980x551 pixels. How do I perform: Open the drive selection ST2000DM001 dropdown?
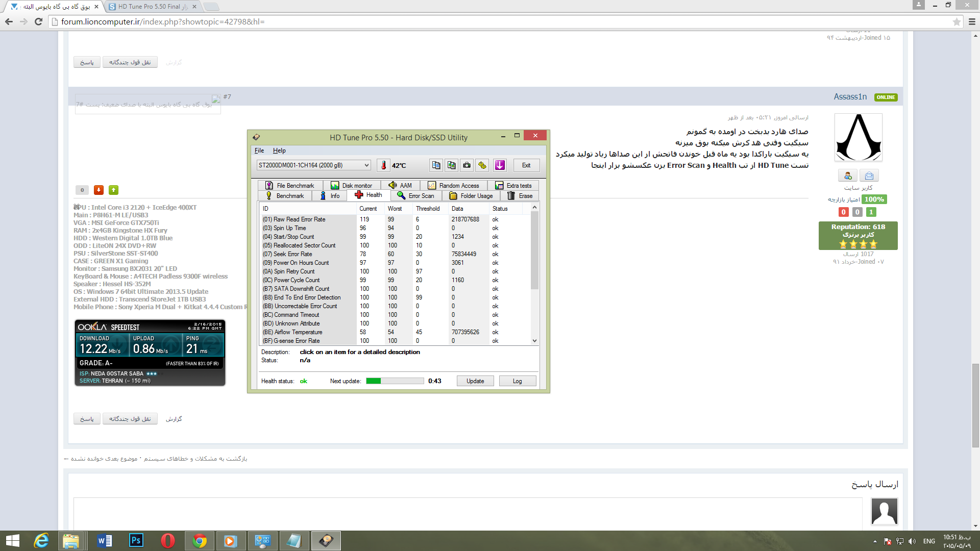coord(365,165)
